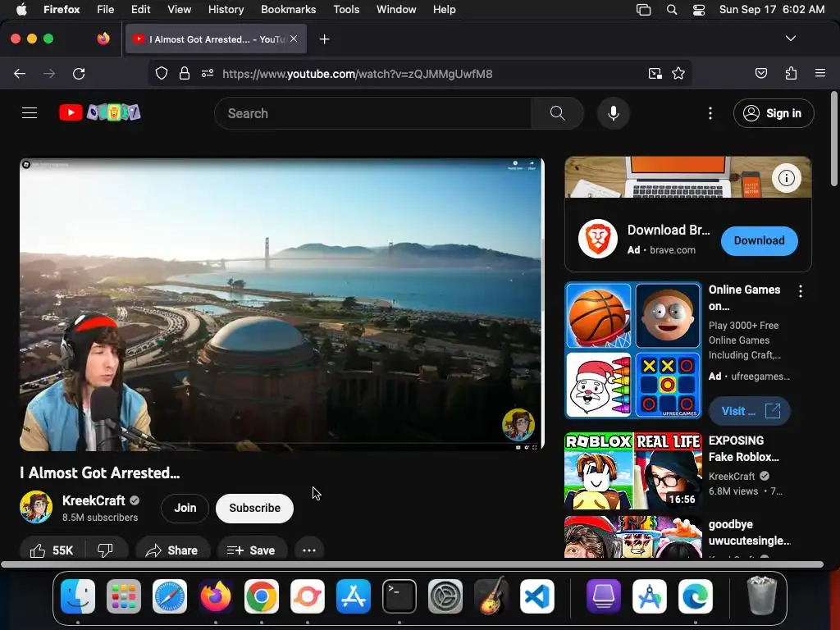840x630 pixels.
Task: Close the I Almost Got Arrested tab
Action: [x=294, y=39]
